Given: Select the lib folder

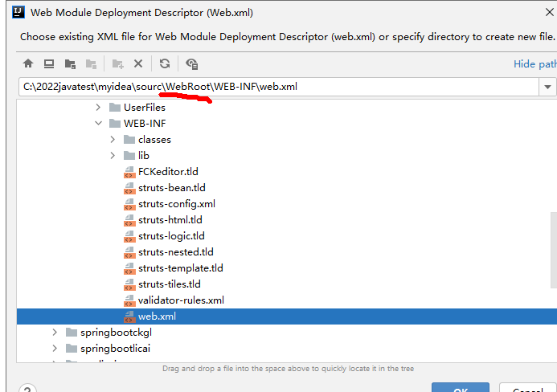Looking at the screenshot, I should 144,156.
